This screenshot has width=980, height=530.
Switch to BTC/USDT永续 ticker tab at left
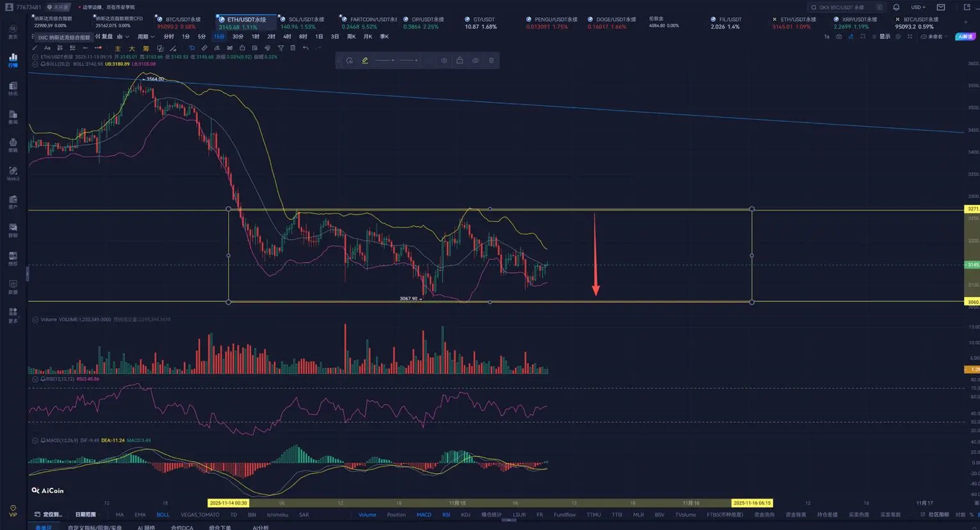[179, 23]
